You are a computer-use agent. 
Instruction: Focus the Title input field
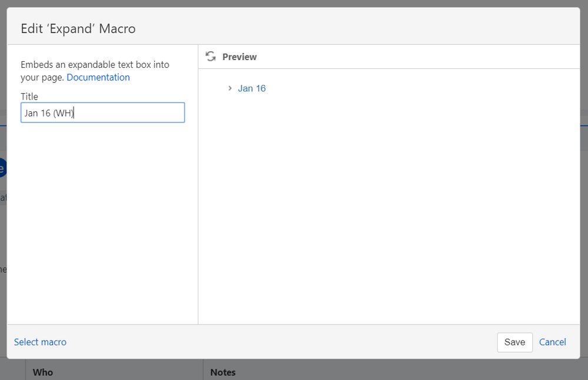pyautogui.click(x=103, y=113)
